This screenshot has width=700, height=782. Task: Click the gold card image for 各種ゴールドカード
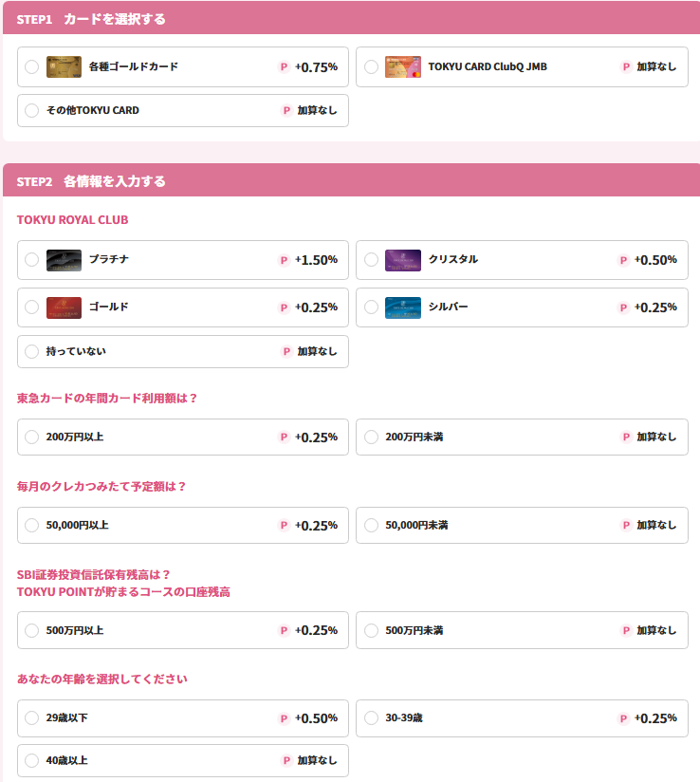click(x=64, y=66)
